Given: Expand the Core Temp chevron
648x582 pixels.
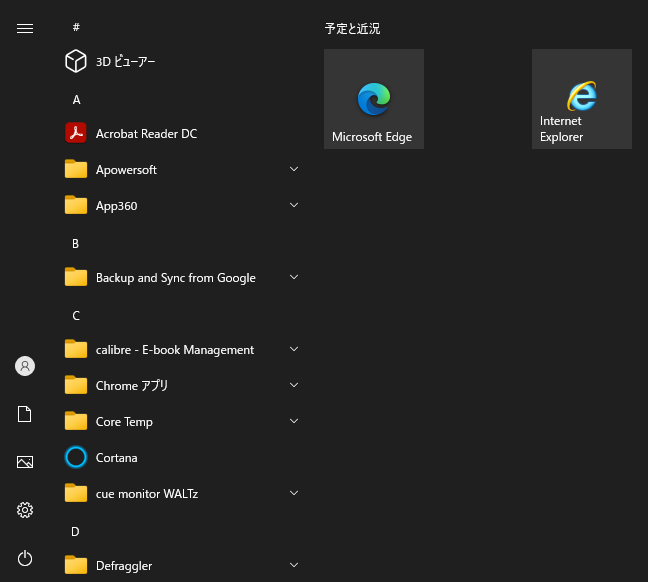Looking at the screenshot, I should (x=294, y=421).
